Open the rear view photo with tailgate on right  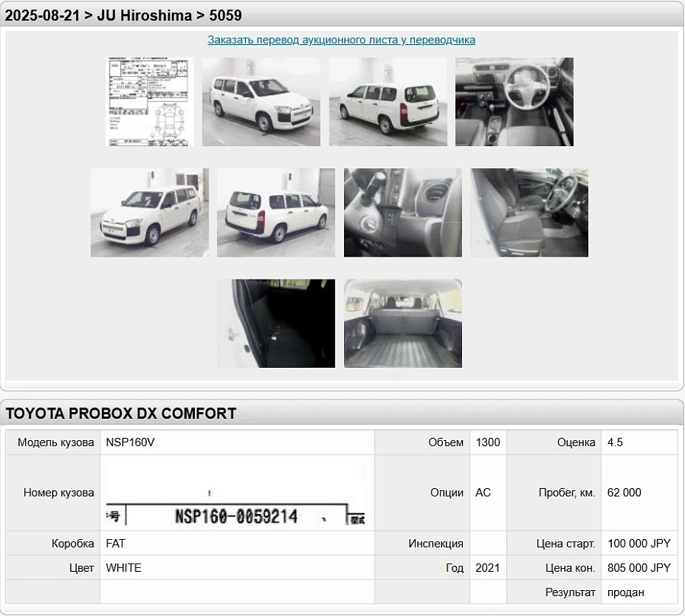point(387,102)
